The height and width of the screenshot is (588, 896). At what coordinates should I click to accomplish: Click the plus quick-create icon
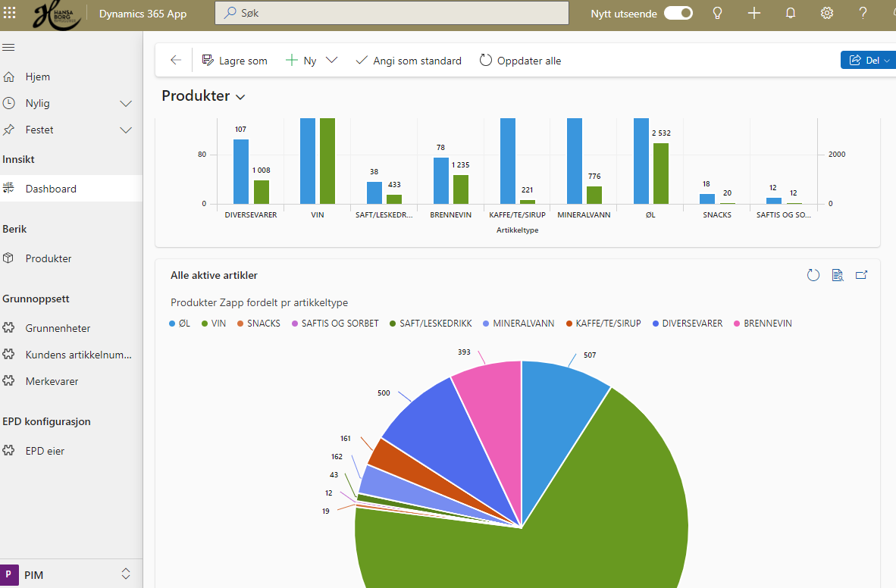coord(754,14)
